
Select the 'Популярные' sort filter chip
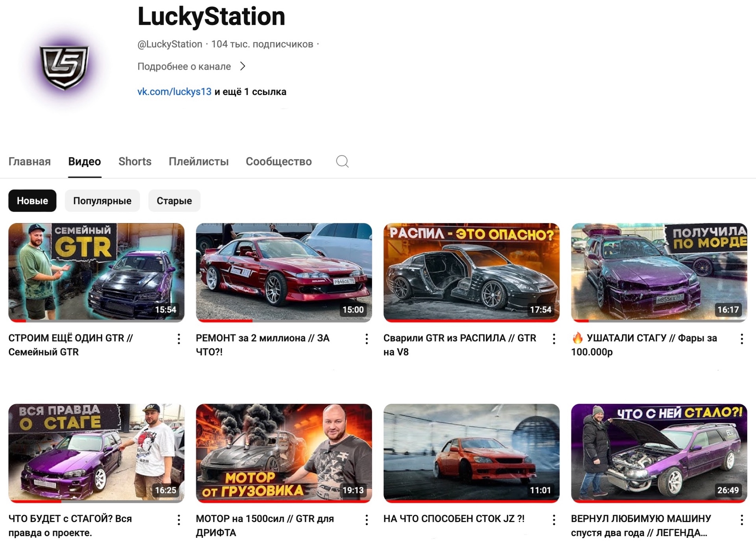(x=102, y=201)
